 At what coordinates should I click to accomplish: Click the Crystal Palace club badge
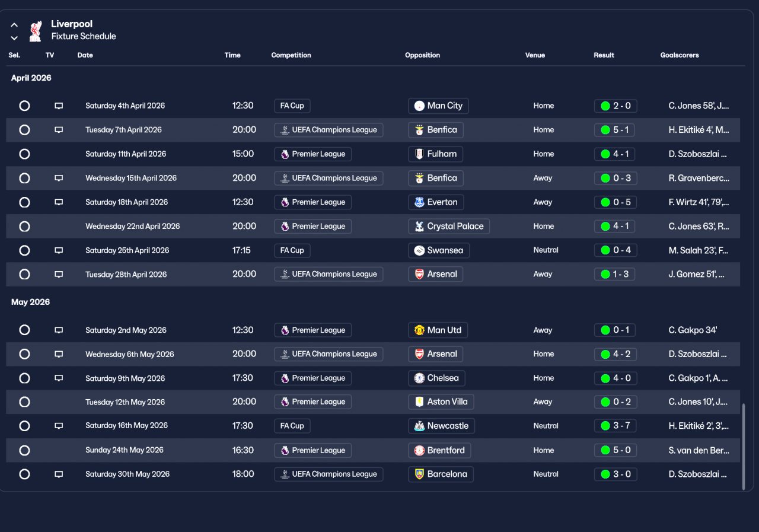(x=419, y=227)
